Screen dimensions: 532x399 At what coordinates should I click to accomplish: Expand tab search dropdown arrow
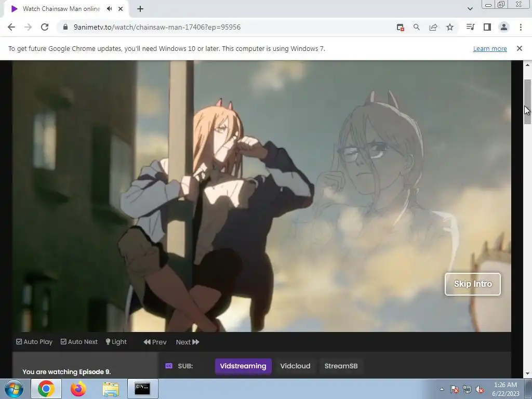point(470,9)
